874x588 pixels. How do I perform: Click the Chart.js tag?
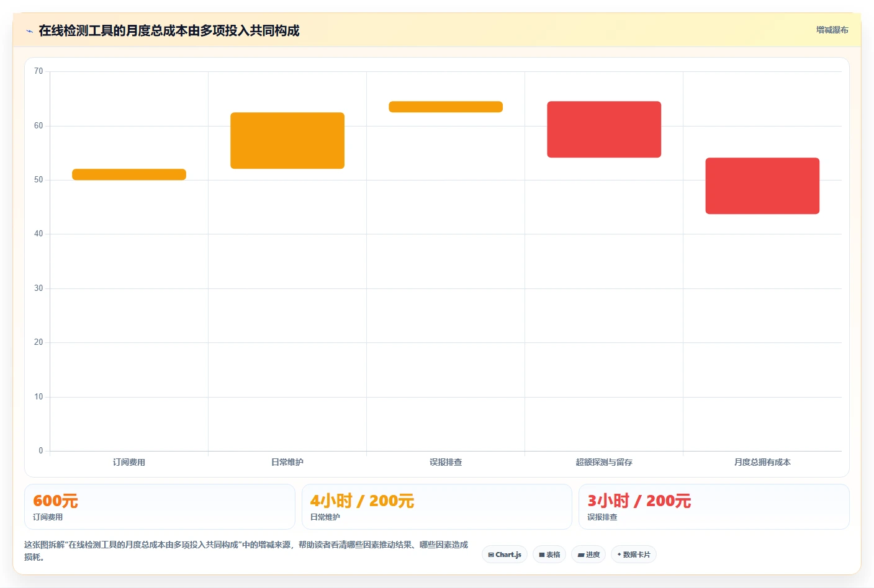tap(505, 555)
